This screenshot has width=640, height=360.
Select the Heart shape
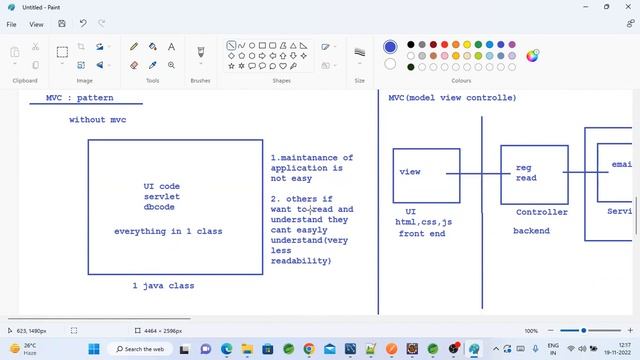(283, 66)
